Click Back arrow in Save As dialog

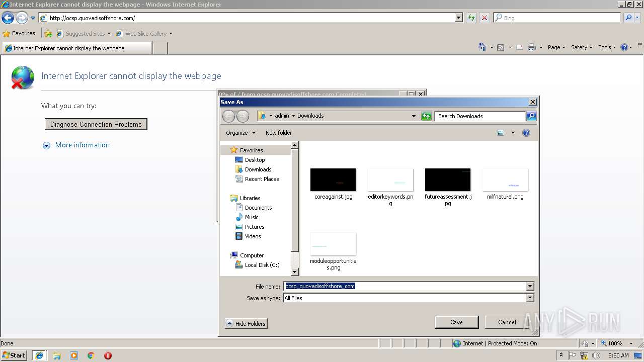[228, 116]
